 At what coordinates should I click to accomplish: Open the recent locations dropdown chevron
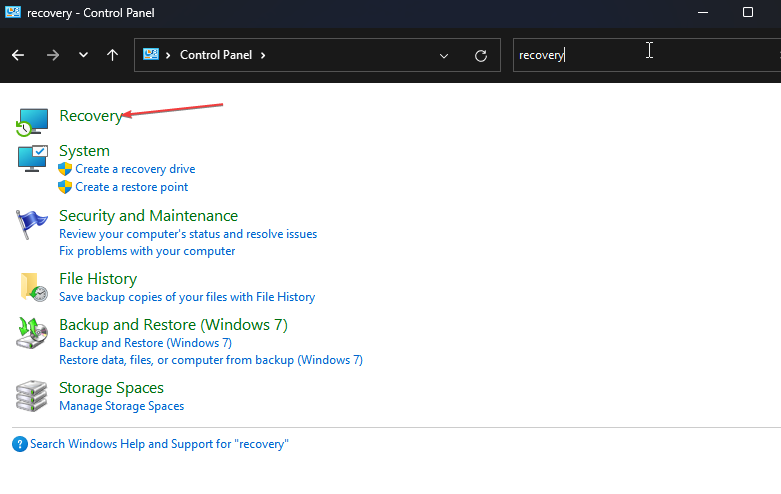tap(83, 55)
